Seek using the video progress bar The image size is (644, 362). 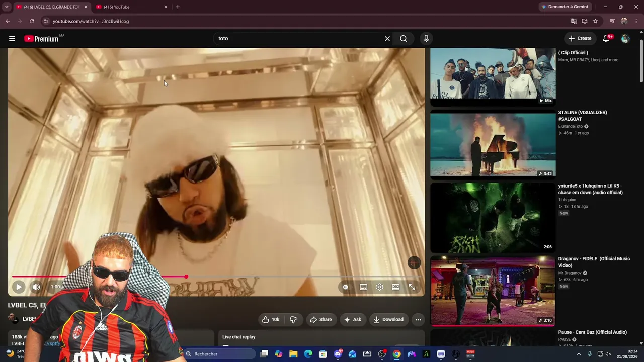click(x=216, y=277)
